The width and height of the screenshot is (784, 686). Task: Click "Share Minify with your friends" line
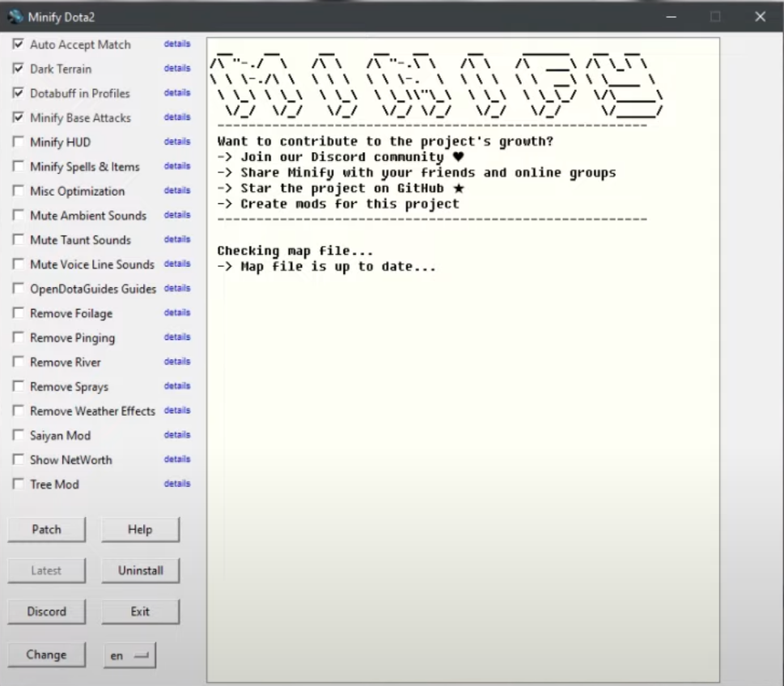(x=417, y=173)
